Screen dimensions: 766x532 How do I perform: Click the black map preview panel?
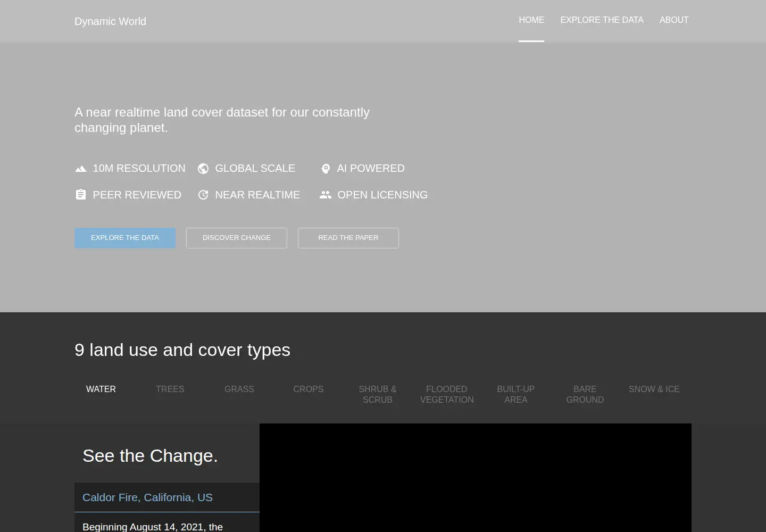(x=476, y=478)
